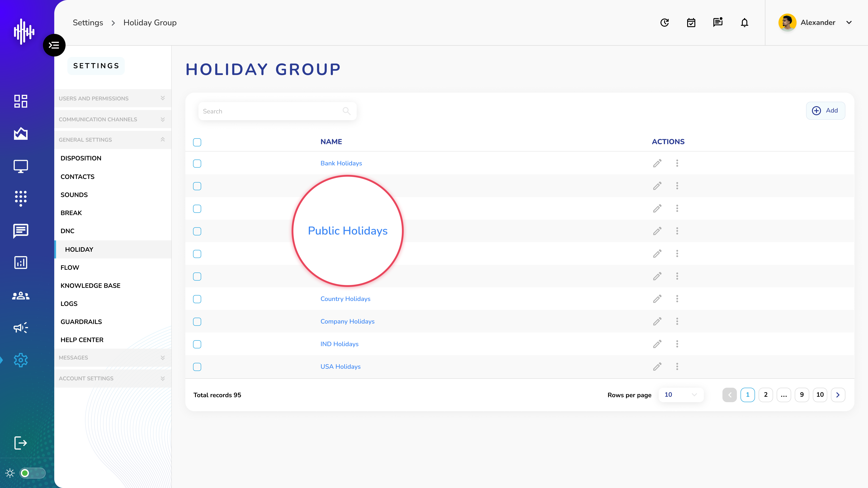Open the notifications bell
The height and width of the screenshot is (488, 868).
click(x=745, y=23)
